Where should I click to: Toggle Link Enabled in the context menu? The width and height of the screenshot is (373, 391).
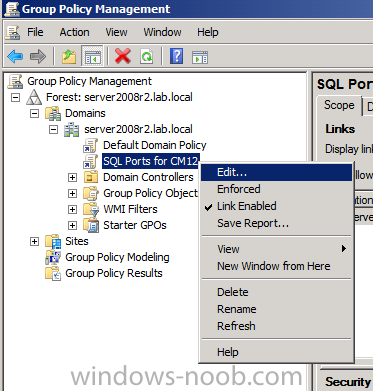(x=276, y=206)
